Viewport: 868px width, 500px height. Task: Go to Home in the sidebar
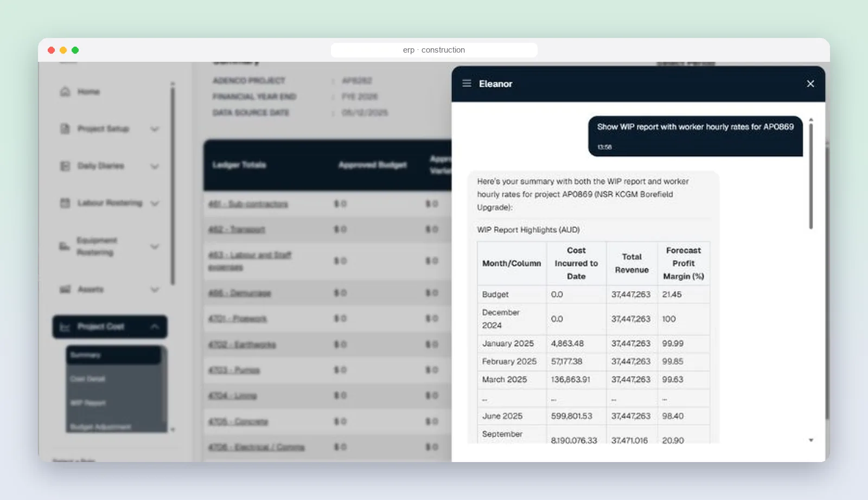(x=88, y=92)
